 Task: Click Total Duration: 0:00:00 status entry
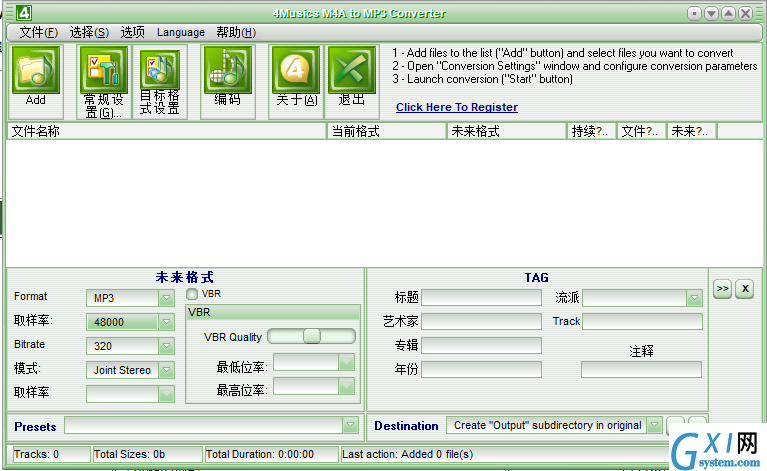pyautogui.click(x=271, y=454)
